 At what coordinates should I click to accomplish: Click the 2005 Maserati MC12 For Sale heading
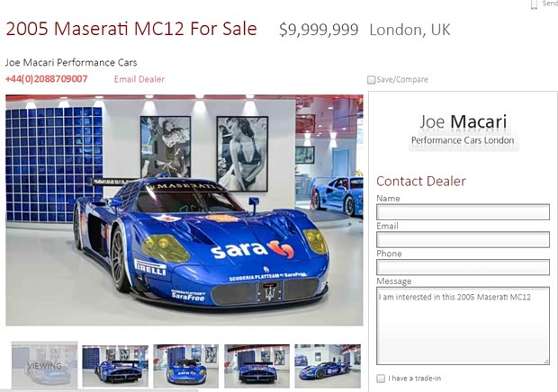coord(131,29)
